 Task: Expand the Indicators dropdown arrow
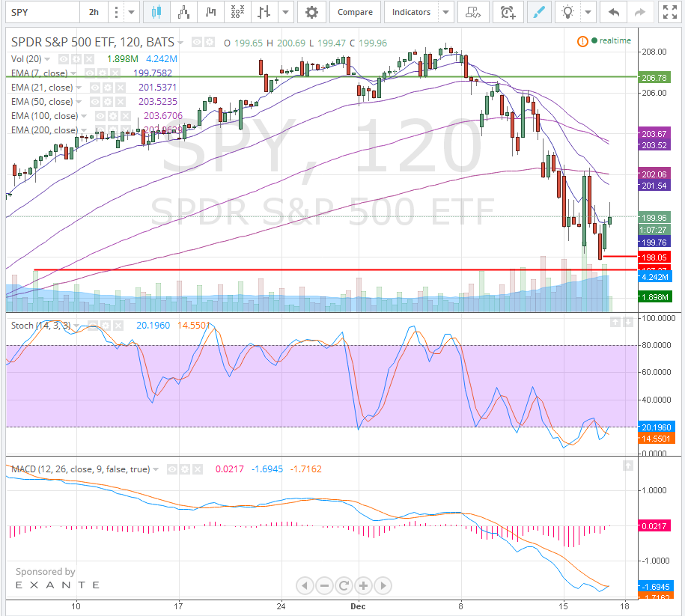click(445, 12)
